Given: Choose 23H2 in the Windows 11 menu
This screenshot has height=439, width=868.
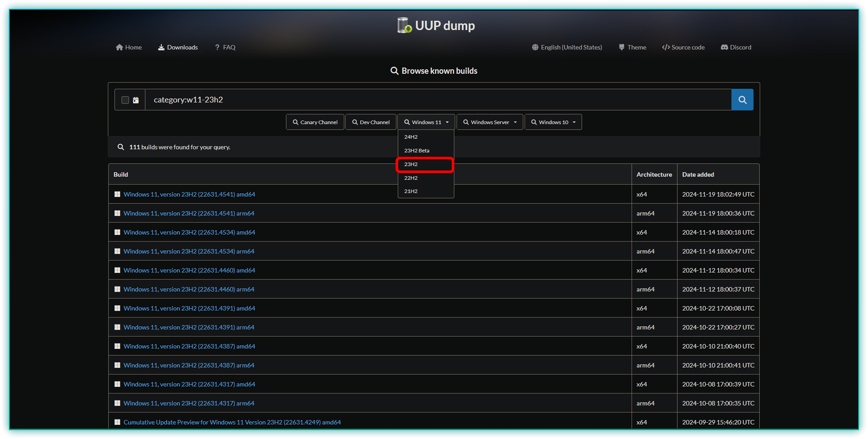Looking at the screenshot, I should pyautogui.click(x=425, y=164).
